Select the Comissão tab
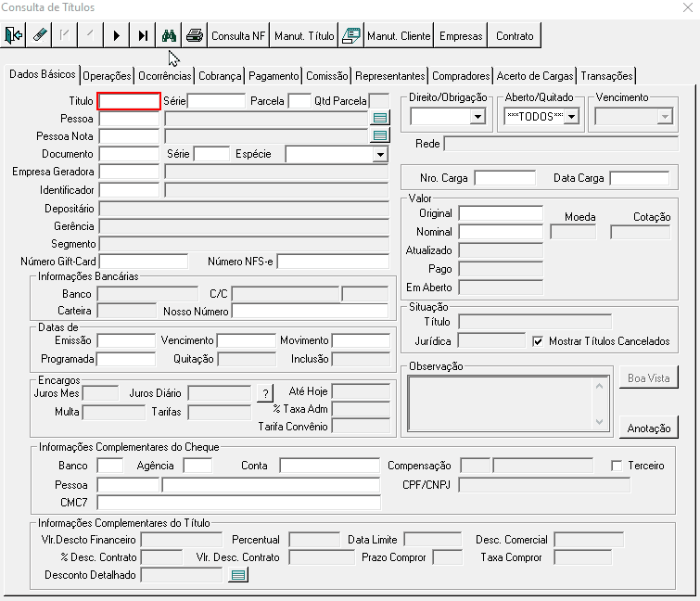Screen dimensions: 700x601 tap(326, 76)
